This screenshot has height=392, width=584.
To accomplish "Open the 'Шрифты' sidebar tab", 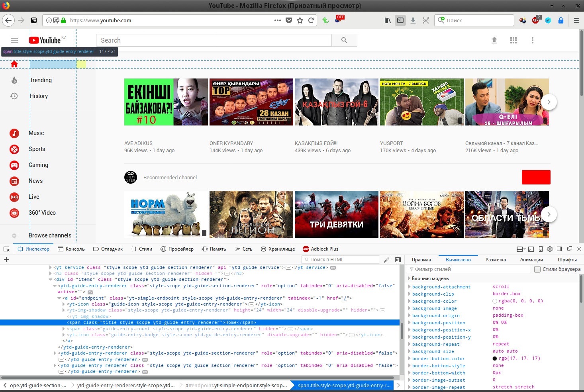I will (x=567, y=260).
